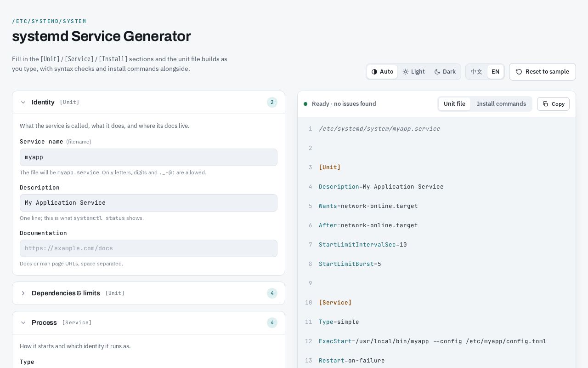The image size is (588, 368).
Task: Click the 'ExecStart=' code line
Action: (x=433, y=341)
